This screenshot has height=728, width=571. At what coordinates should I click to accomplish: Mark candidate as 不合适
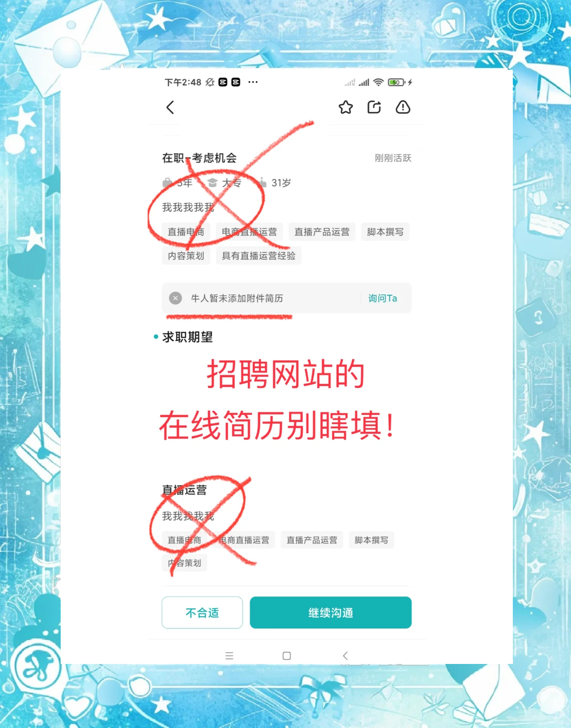(x=202, y=612)
